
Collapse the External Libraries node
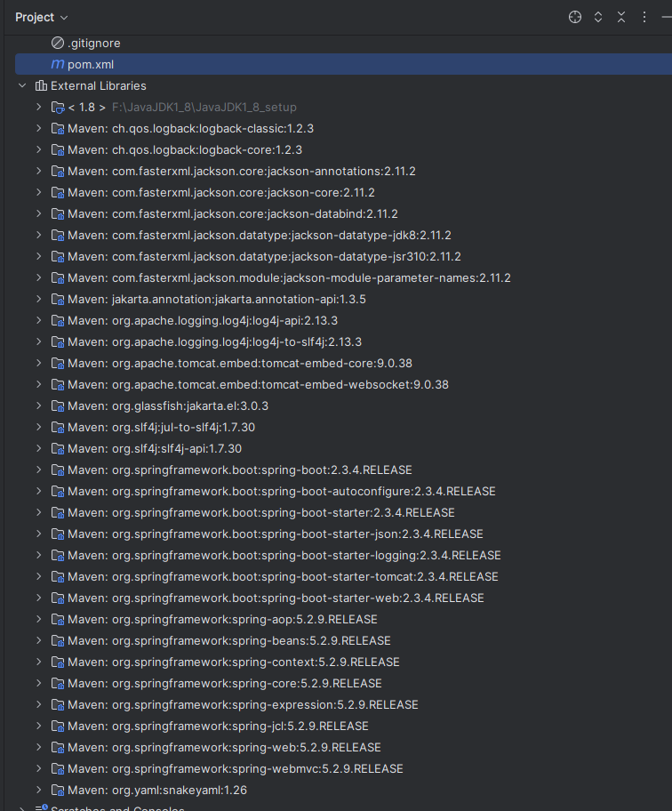pos(22,86)
